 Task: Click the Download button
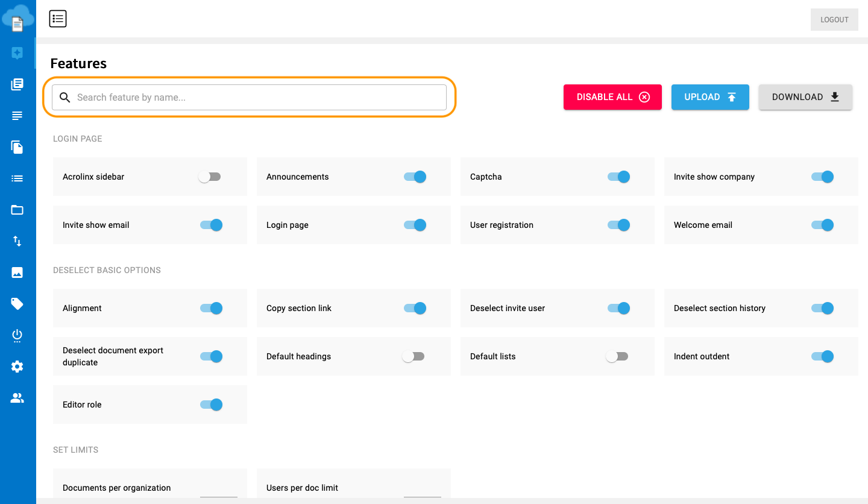click(x=805, y=97)
